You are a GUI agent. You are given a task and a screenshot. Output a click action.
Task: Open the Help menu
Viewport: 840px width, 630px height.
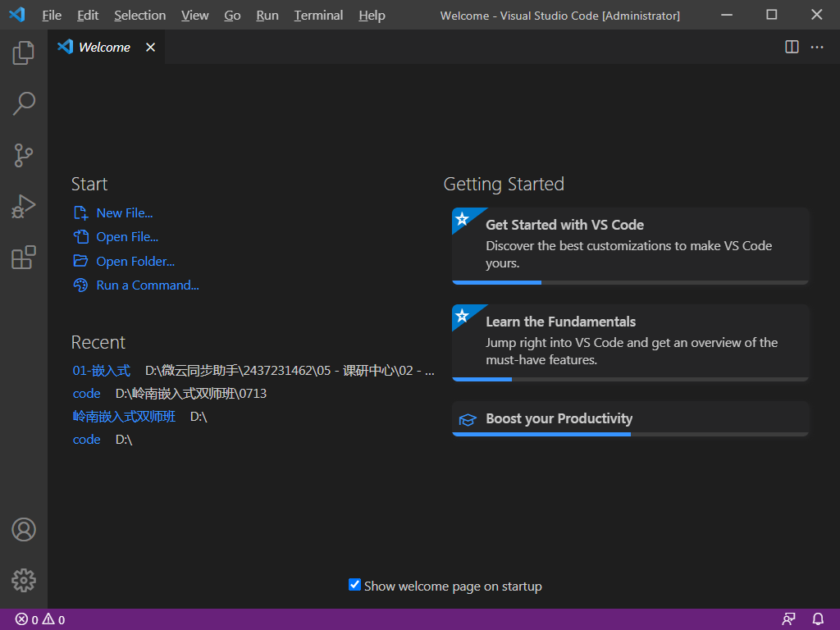[372, 15]
